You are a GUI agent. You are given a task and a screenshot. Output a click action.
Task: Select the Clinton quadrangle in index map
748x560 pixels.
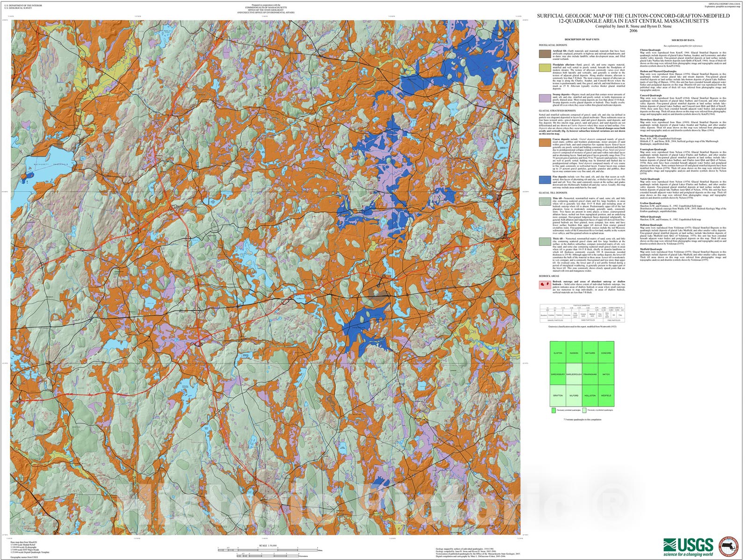click(558, 352)
